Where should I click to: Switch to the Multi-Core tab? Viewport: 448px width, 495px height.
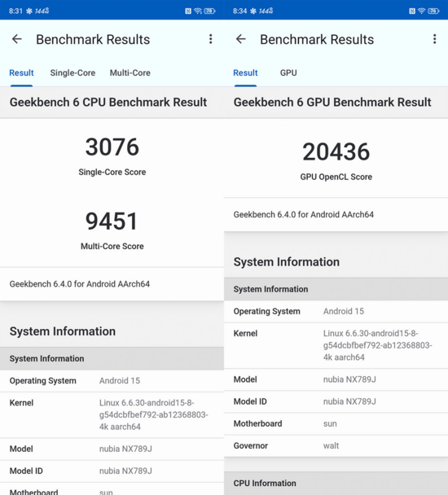coord(130,73)
